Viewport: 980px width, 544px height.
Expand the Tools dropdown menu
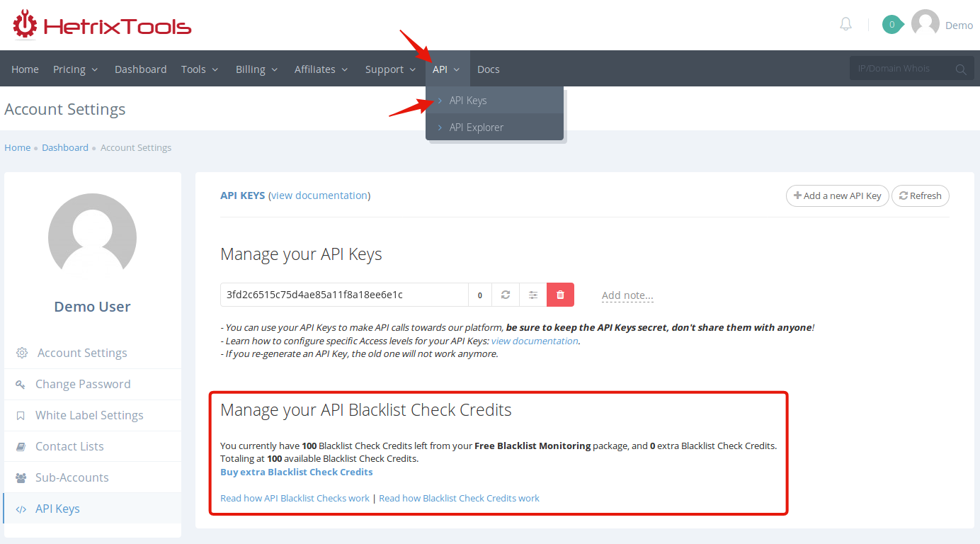tap(200, 69)
